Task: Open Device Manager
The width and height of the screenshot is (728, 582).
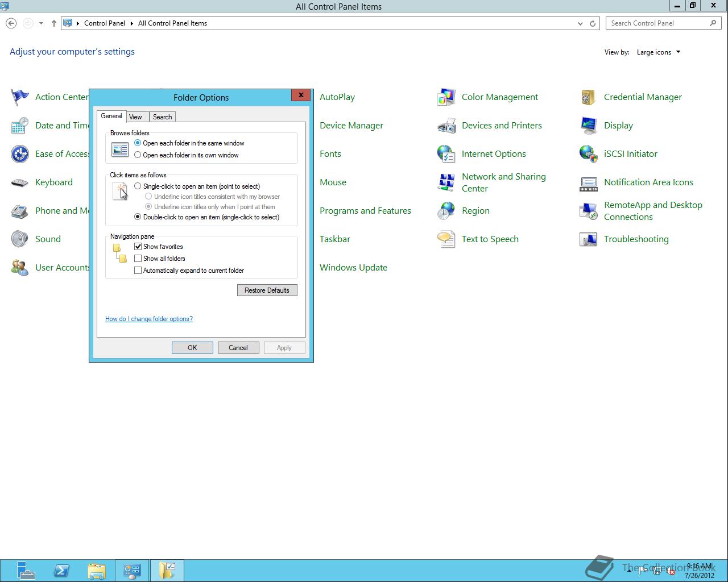Action: click(351, 126)
